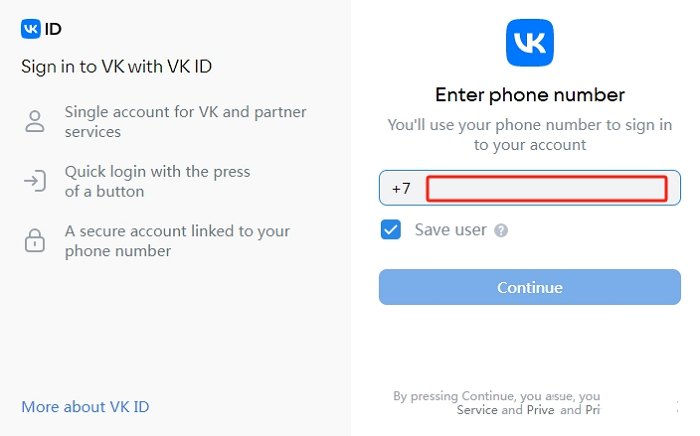Image resolution: width=700 pixels, height=436 pixels.
Task: Click the VK ID logo in header
Action: pos(41,29)
